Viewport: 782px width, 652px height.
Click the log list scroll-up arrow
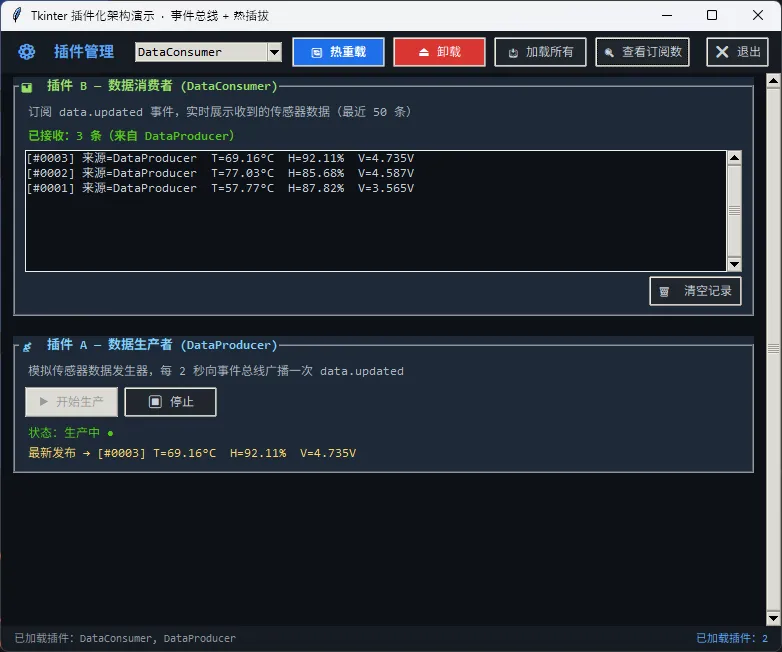coord(734,158)
